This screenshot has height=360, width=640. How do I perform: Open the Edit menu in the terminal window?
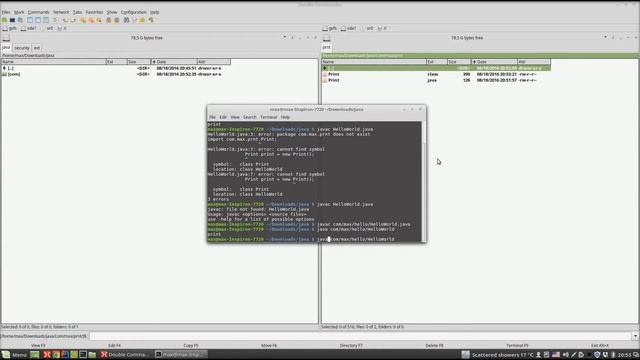(x=223, y=117)
